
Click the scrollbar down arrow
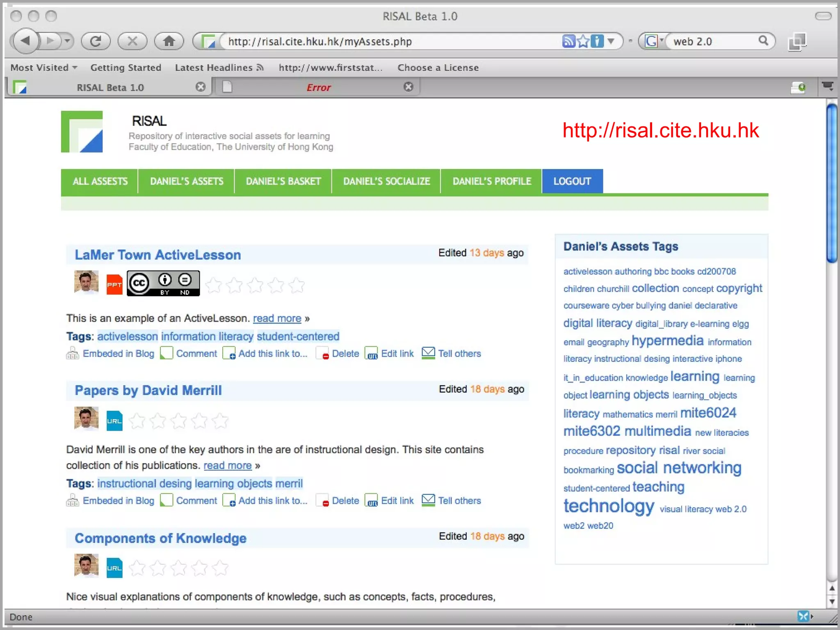click(x=832, y=602)
